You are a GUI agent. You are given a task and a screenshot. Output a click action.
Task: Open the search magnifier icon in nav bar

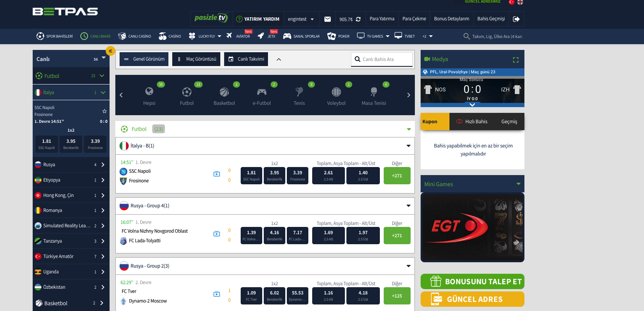tap(467, 36)
